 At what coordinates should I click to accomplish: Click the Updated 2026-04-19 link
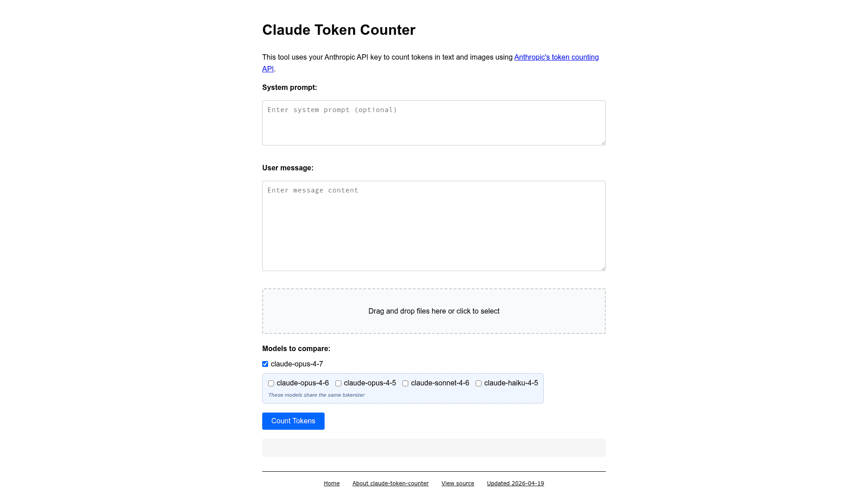point(515,483)
